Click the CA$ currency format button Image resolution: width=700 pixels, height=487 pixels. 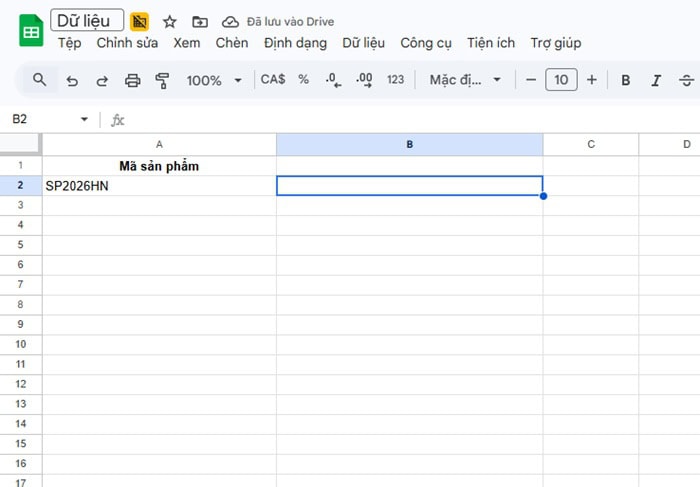pyautogui.click(x=272, y=80)
